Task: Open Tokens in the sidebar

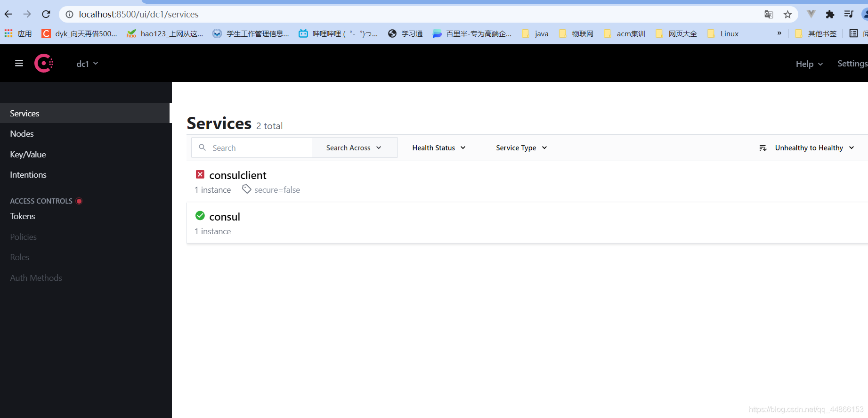Action: (86, 216)
